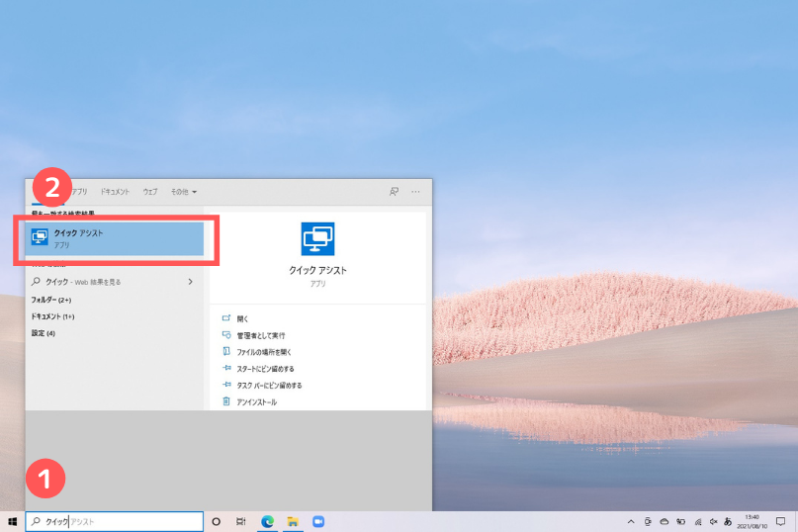Switch to the ドキュメント search tab
The image size is (798, 532).
coord(115,192)
